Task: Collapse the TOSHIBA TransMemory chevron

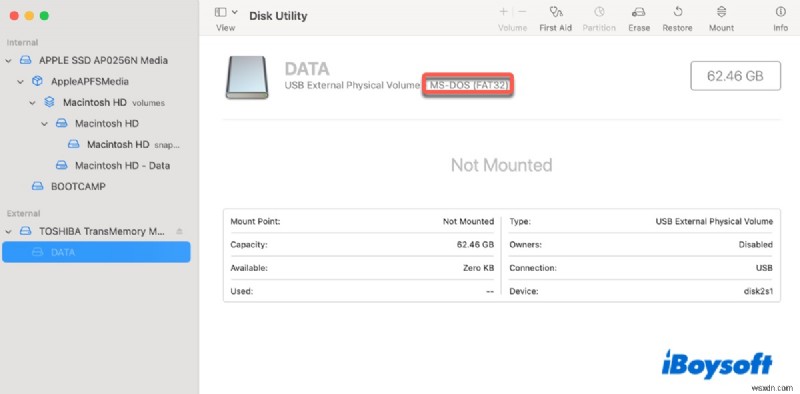Action: pyautogui.click(x=8, y=231)
